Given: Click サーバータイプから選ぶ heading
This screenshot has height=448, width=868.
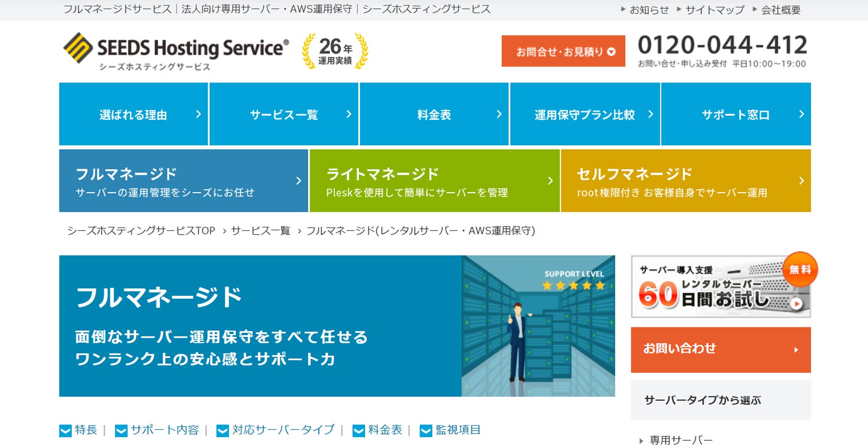Looking at the screenshot, I should click(703, 400).
